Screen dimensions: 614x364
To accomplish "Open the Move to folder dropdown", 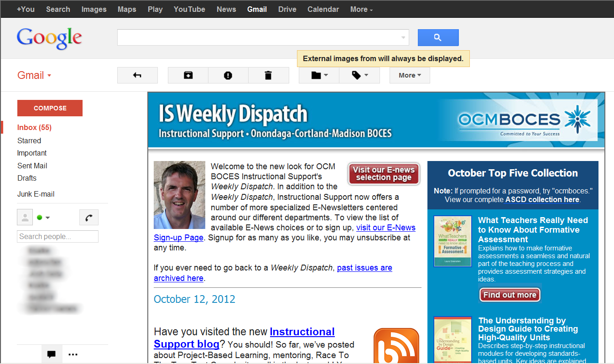I will 319,75.
